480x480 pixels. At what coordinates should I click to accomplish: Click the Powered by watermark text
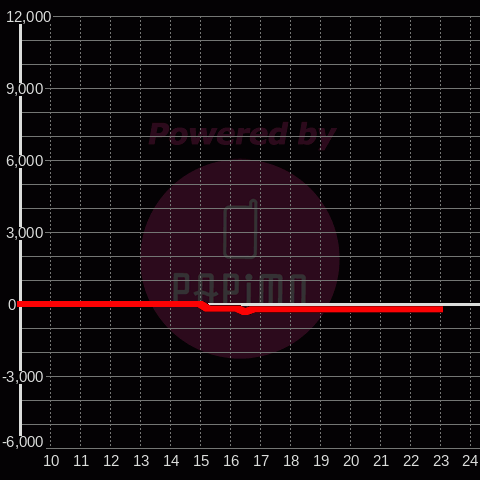[x=242, y=134]
